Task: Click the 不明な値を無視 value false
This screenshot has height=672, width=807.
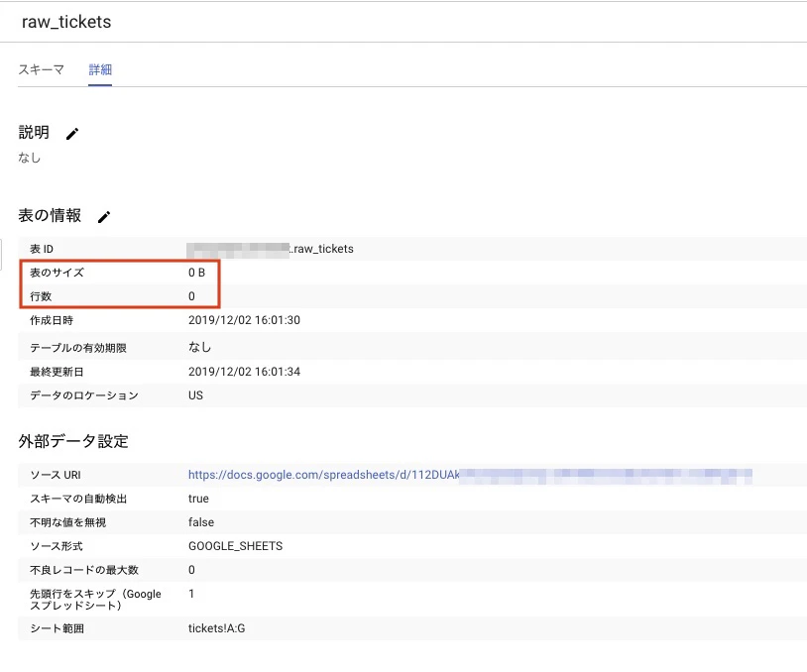Action: tap(201, 521)
